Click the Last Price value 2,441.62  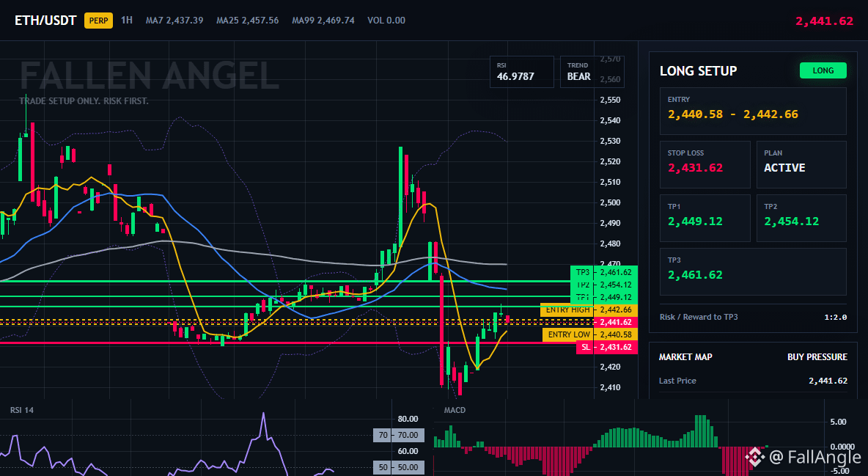[x=828, y=381]
